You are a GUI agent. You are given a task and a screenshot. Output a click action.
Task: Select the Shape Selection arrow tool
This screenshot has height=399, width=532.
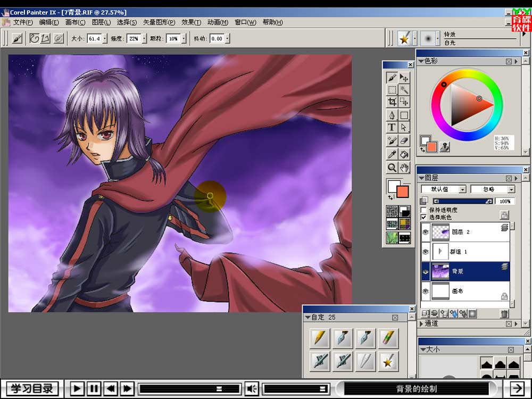[404, 127]
